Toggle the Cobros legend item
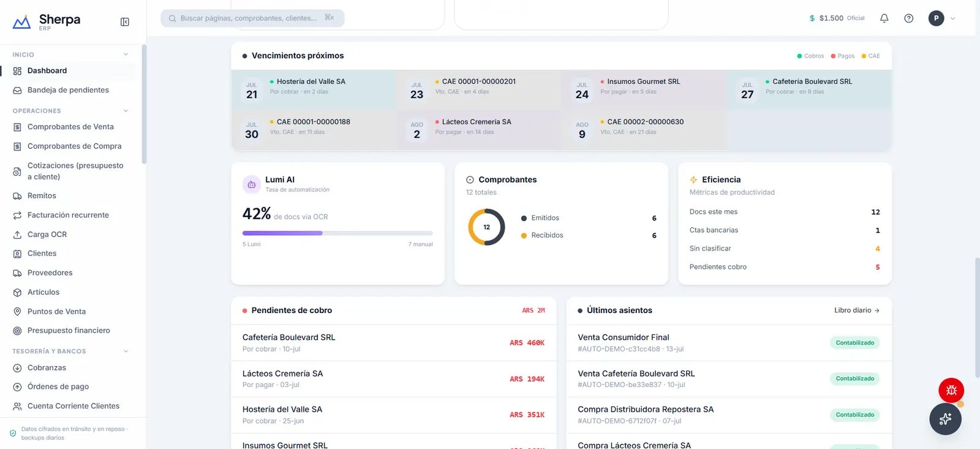This screenshot has width=980, height=449. [810, 56]
